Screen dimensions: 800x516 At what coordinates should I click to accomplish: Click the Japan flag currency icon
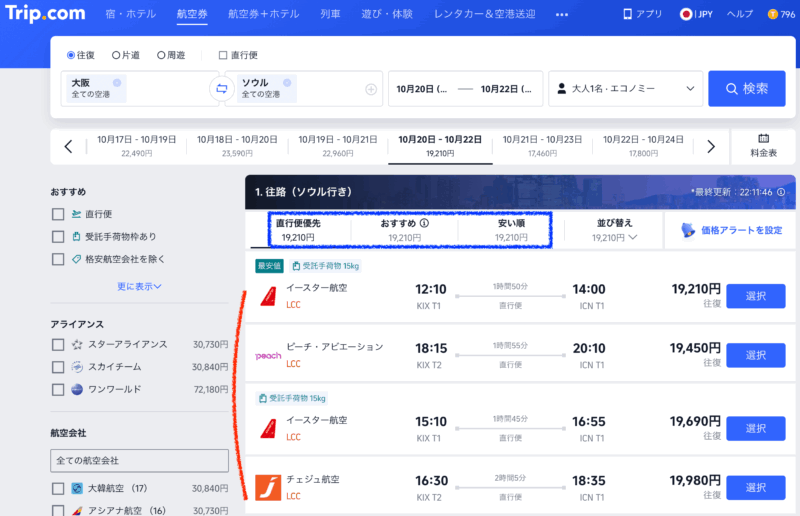tap(686, 14)
